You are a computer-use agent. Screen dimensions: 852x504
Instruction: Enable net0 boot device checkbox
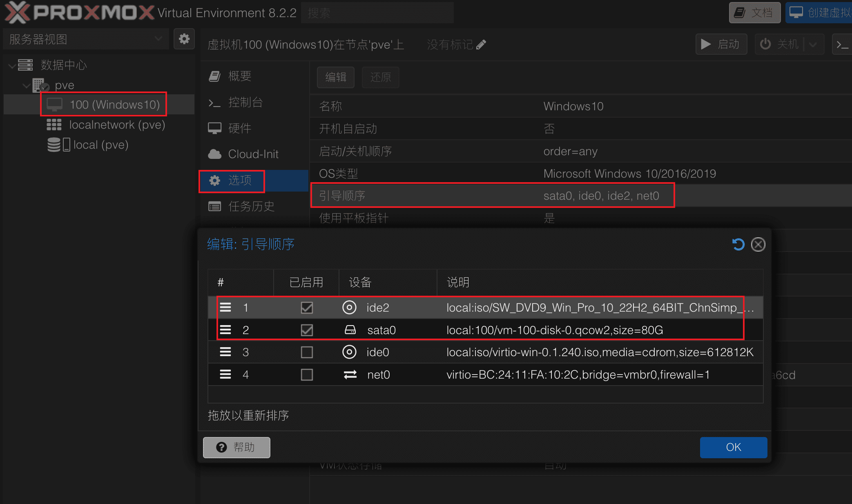tap(307, 375)
